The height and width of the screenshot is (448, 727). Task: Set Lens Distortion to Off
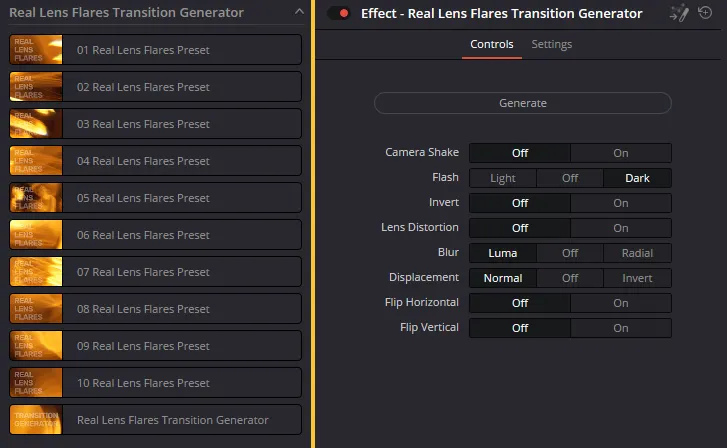pyautogui.click(x=520, y=228)
